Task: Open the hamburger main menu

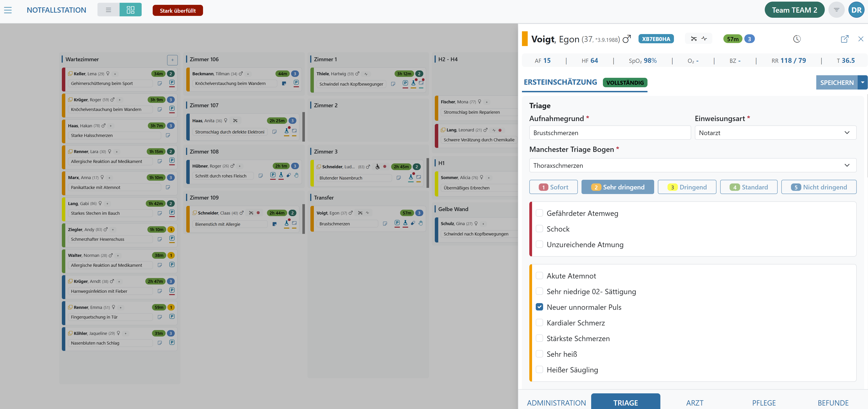Action: (8, 10)
